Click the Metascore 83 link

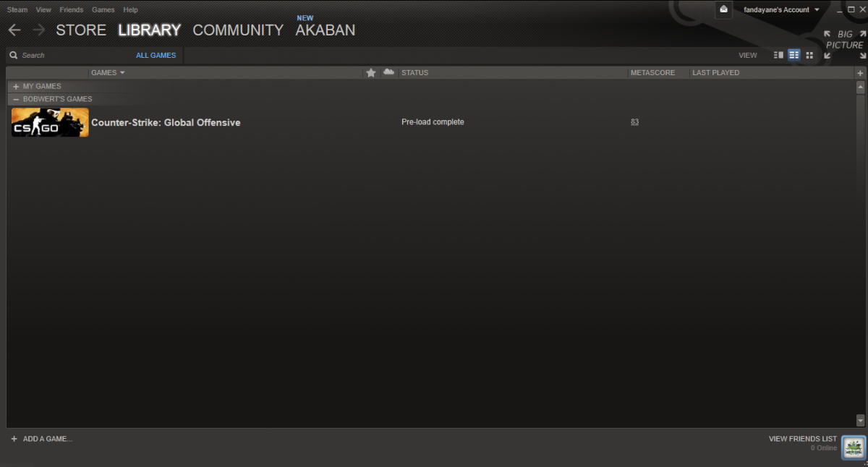click(x=634, y=122)
